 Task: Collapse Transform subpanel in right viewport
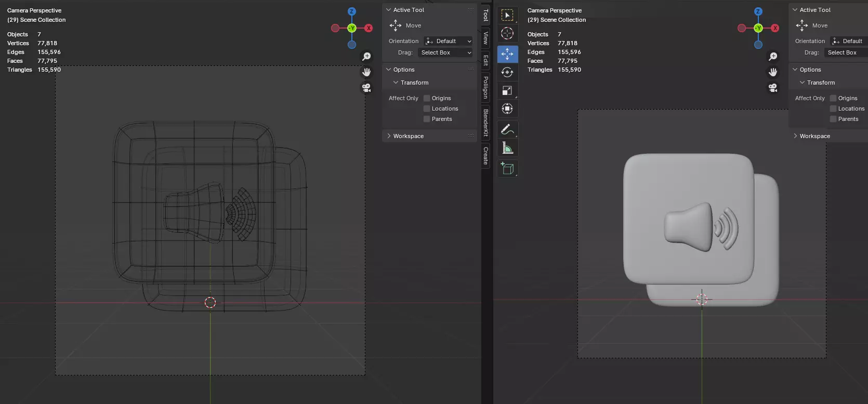click(802, 83)
